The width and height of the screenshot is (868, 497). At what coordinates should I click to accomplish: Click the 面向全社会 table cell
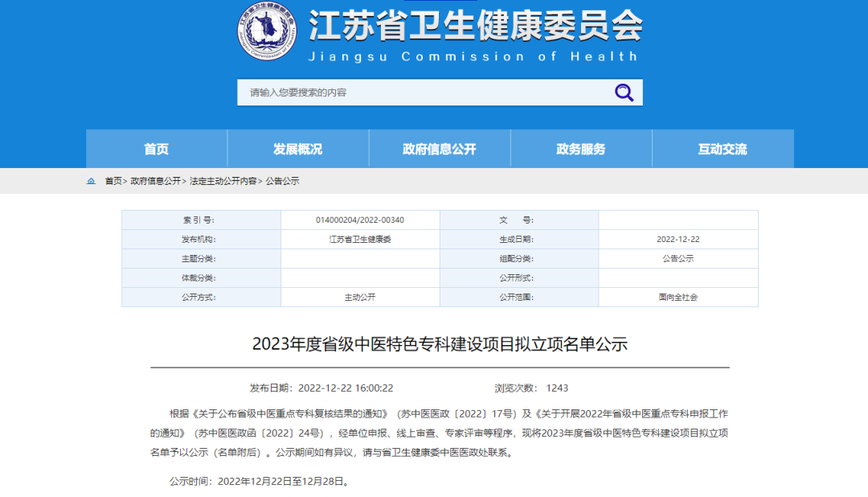[678, 297]
